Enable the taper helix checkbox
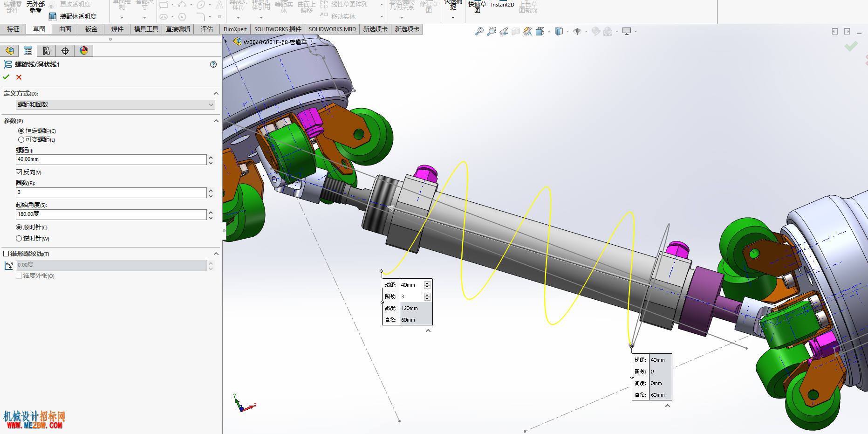 (6, 254)
